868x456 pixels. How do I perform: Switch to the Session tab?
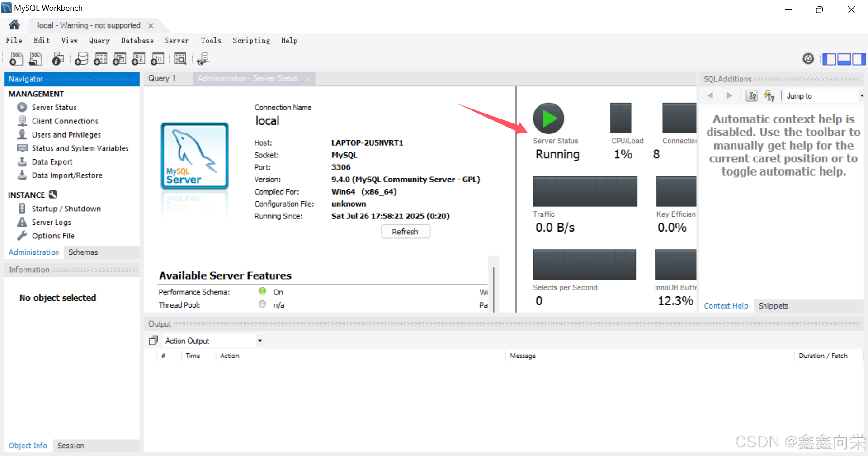pyautogui.click(x=71, y=446)
